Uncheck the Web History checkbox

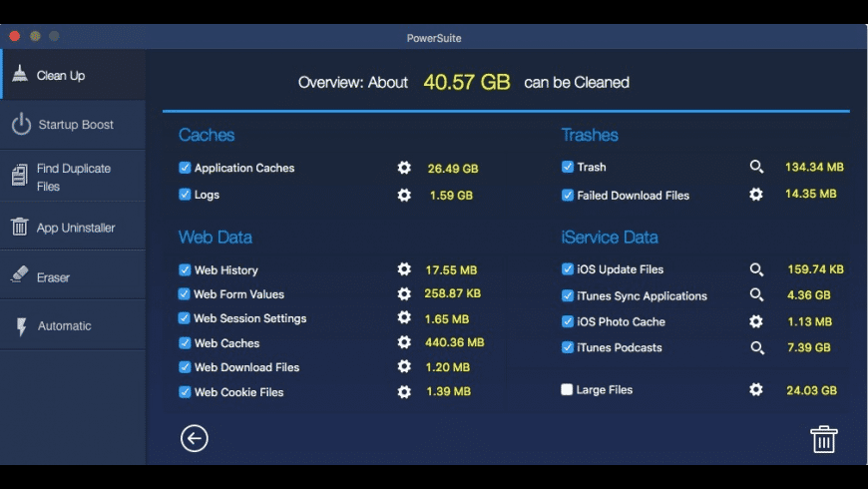tap(185, 269)
